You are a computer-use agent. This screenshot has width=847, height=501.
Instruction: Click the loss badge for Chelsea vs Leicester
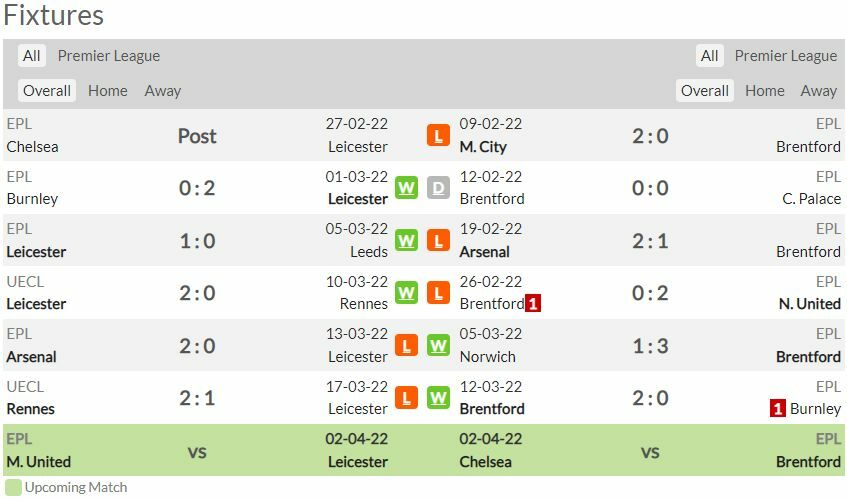(x=438, y=135)
